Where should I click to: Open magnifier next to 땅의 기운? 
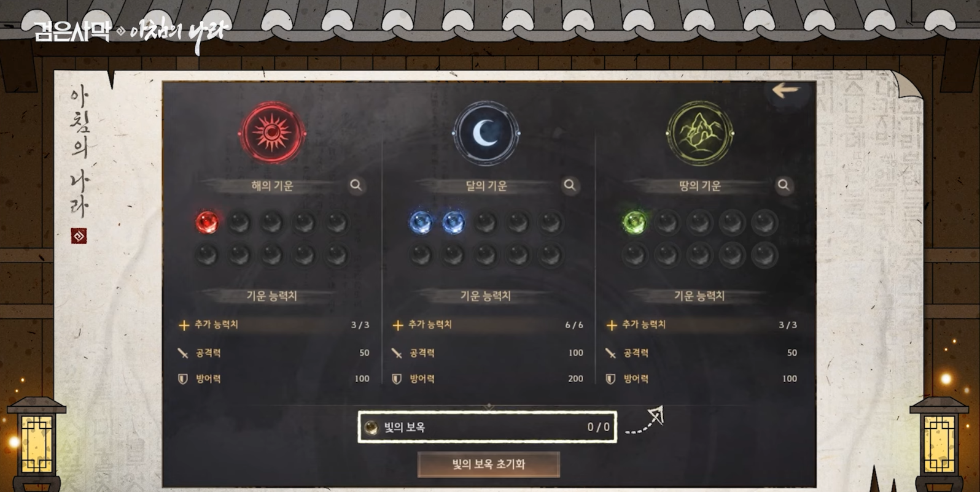tap(784, 185)
